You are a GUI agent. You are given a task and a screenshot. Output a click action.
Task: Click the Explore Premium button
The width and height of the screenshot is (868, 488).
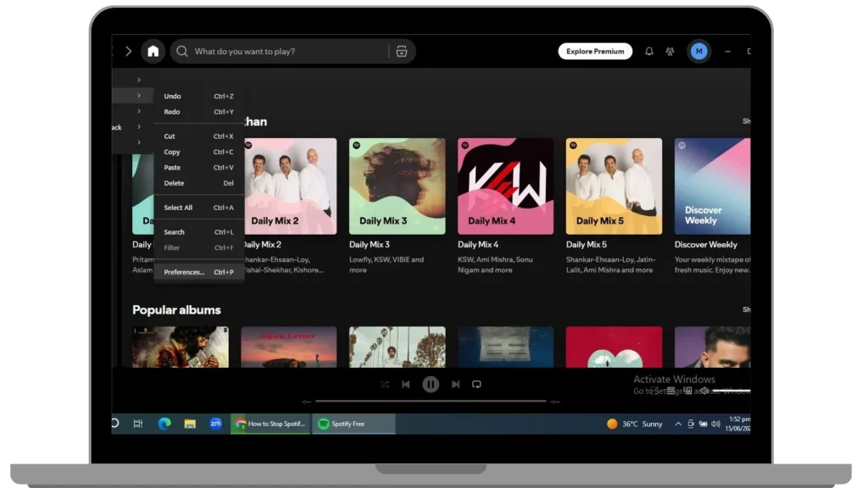point(595,52)
